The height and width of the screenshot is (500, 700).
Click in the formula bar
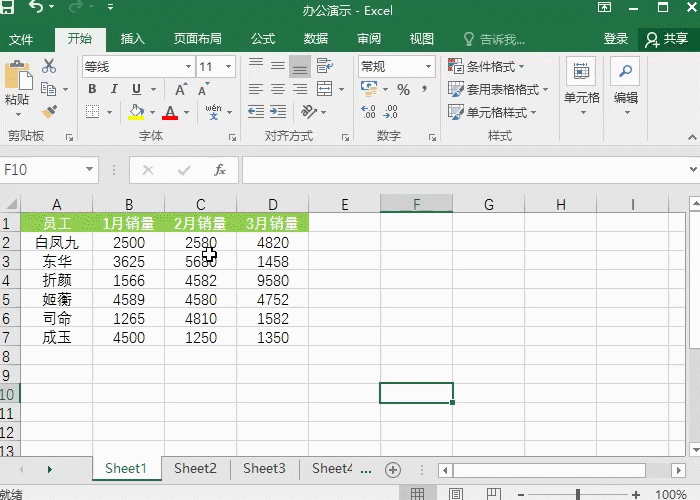pos(464,170)
